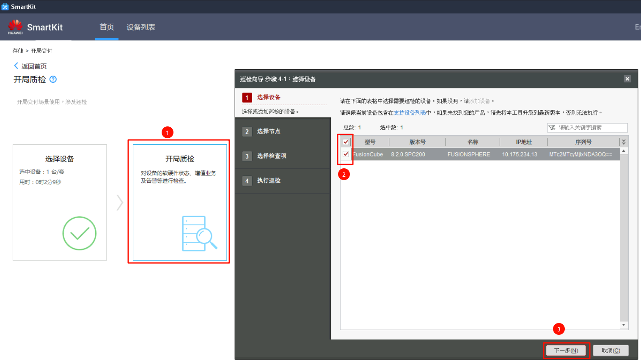Image resolution: width=641 pixels, height=364 pixels.
Task: Click the back arrow for 返回首页
Action: click(16, 66)
